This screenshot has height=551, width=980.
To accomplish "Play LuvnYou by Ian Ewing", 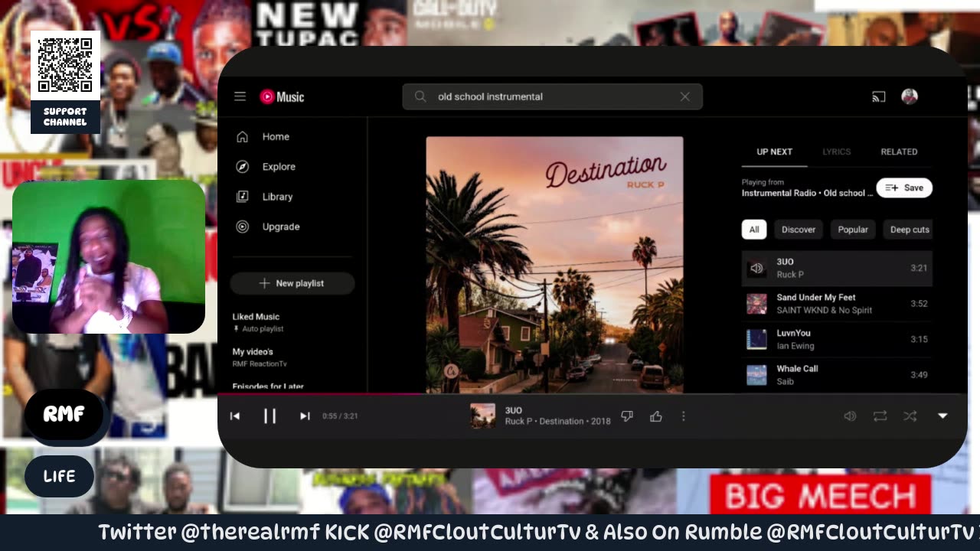I will pos(837,339).
